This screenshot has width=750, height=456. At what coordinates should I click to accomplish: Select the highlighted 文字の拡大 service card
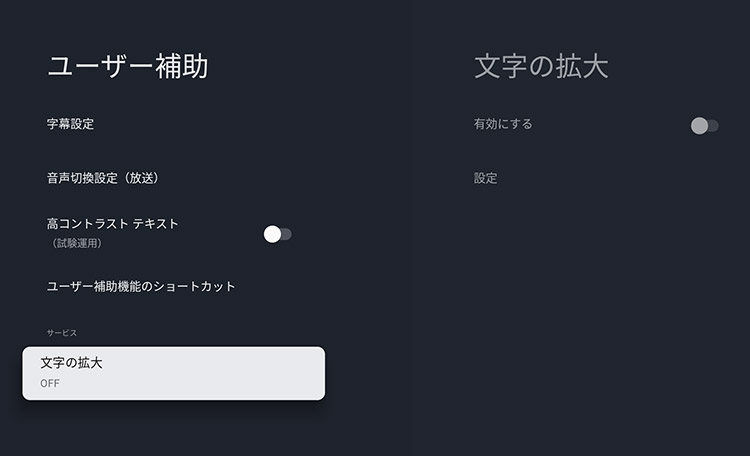[x=174, y=373]
